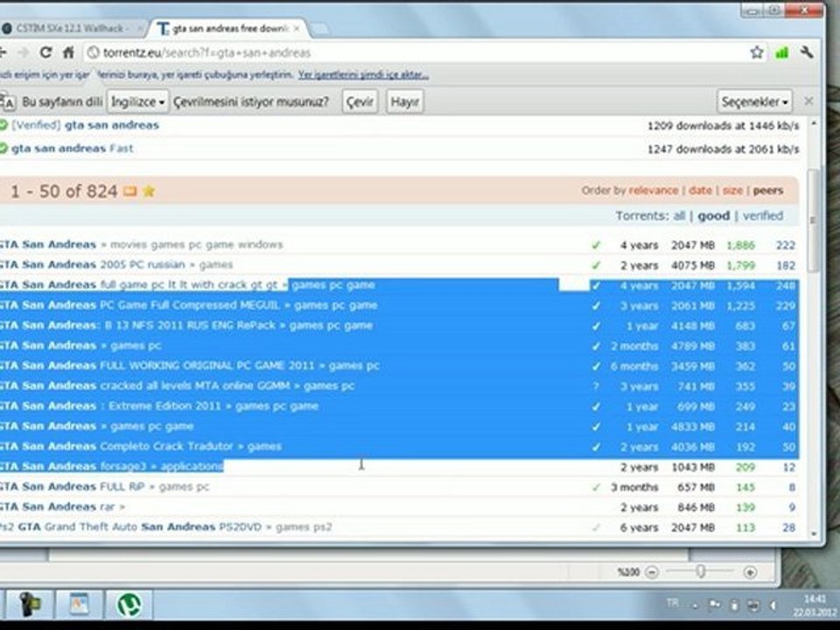Select the good torrents filter
840x630 pixels.
click(714, 216)
